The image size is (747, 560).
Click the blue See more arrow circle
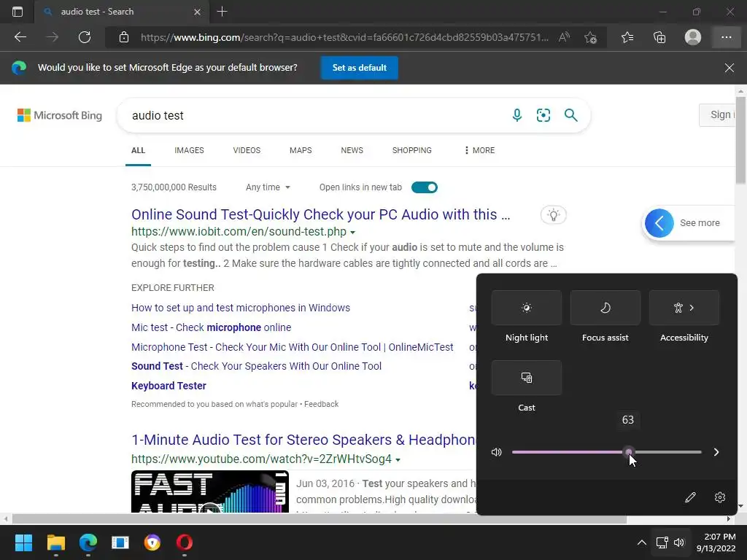659,223
